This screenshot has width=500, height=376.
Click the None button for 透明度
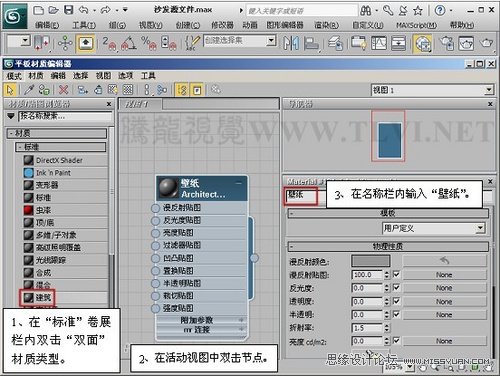pyautogui.click(x=444, y=301)
